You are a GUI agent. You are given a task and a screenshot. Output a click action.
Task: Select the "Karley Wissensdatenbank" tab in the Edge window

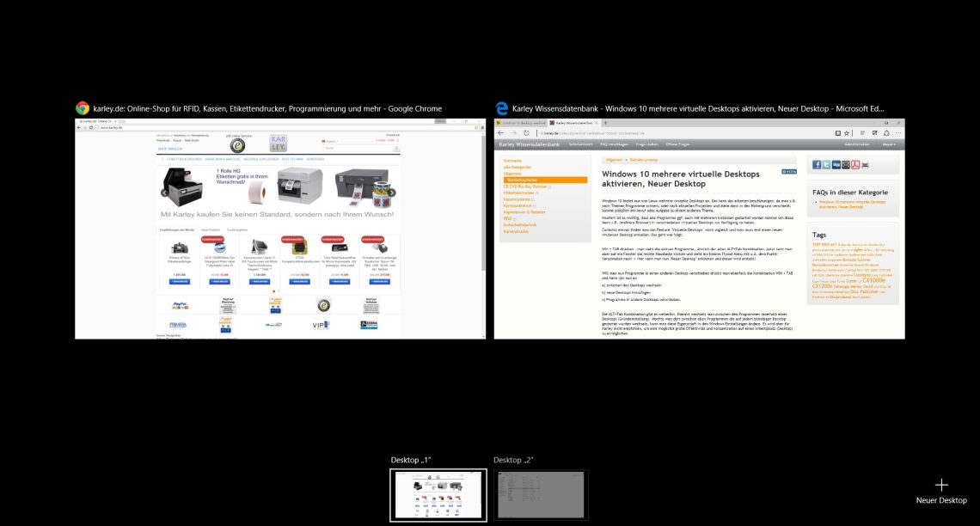pyautogui.click(x=573, y=123)
